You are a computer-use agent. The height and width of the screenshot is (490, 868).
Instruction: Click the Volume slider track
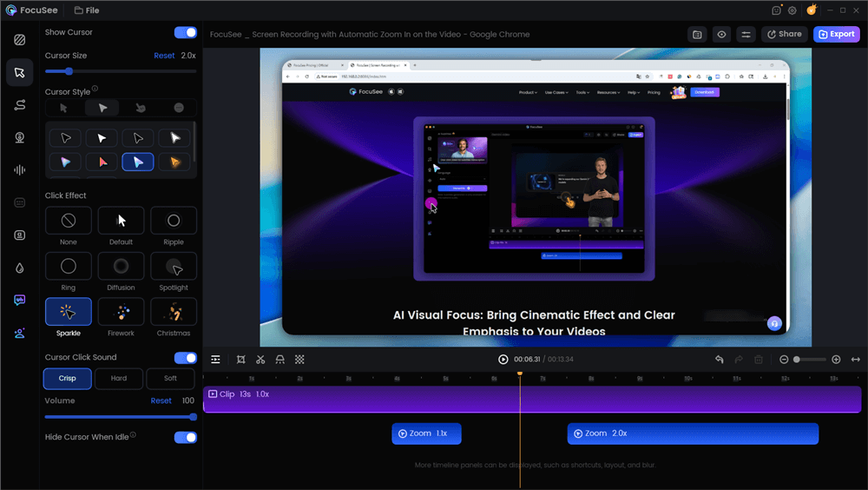point(120,417)
